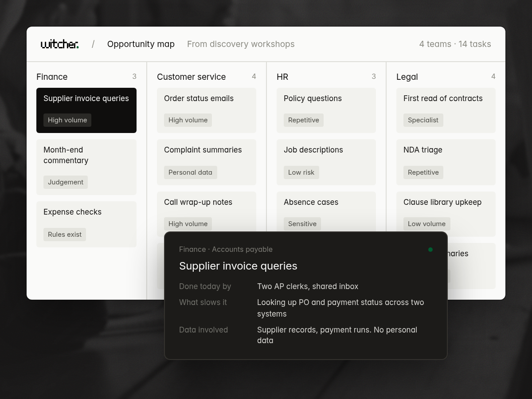Click the witcher logo
Viewport: 532px width, 399px height.
coord(60,44)
